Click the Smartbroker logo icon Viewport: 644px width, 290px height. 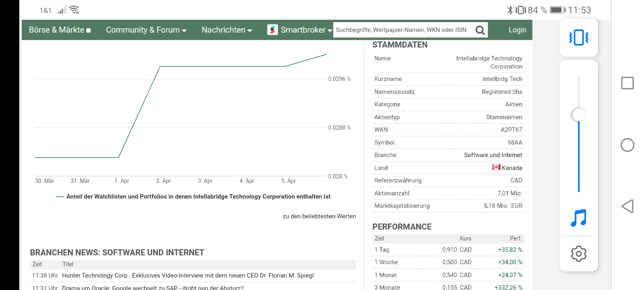pyautogui.click(x=272, y=30)
